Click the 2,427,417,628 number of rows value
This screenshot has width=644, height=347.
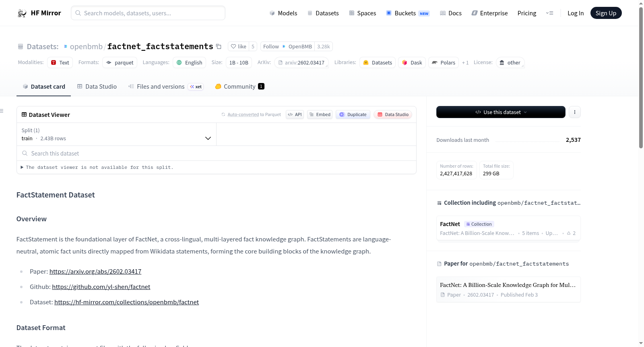coord(456,174)
